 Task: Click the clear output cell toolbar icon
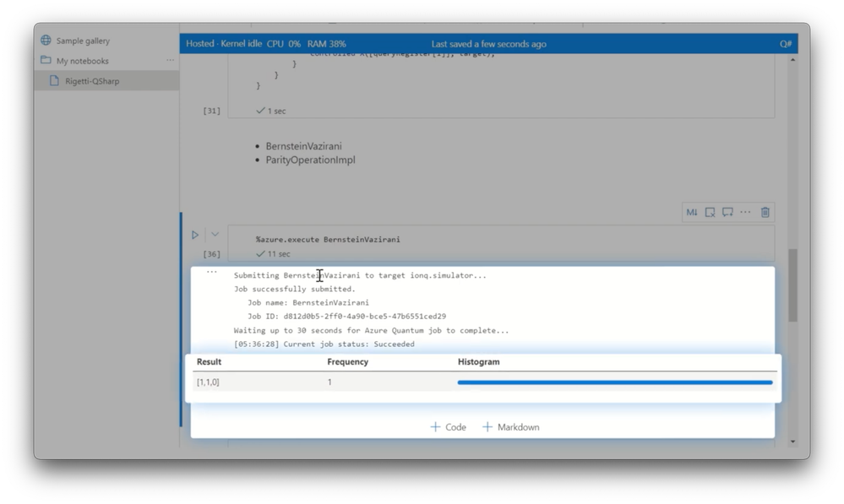pyautogui.click(x=710, y=212)
